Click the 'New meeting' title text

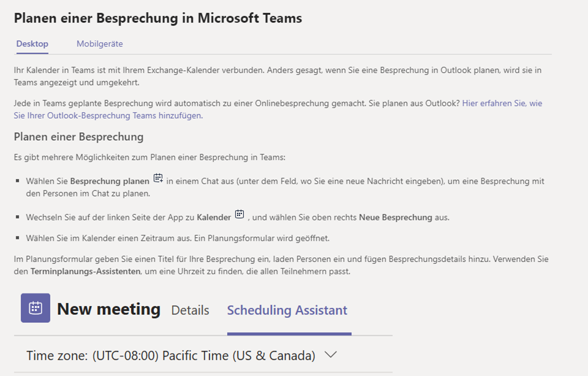[109, 309]
